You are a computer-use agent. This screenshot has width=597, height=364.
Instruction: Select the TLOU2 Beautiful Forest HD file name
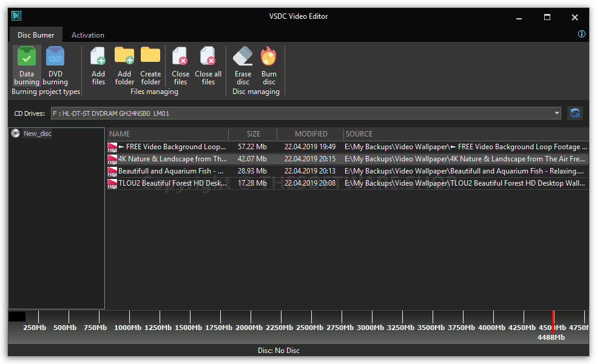click(x=172, y=184)
